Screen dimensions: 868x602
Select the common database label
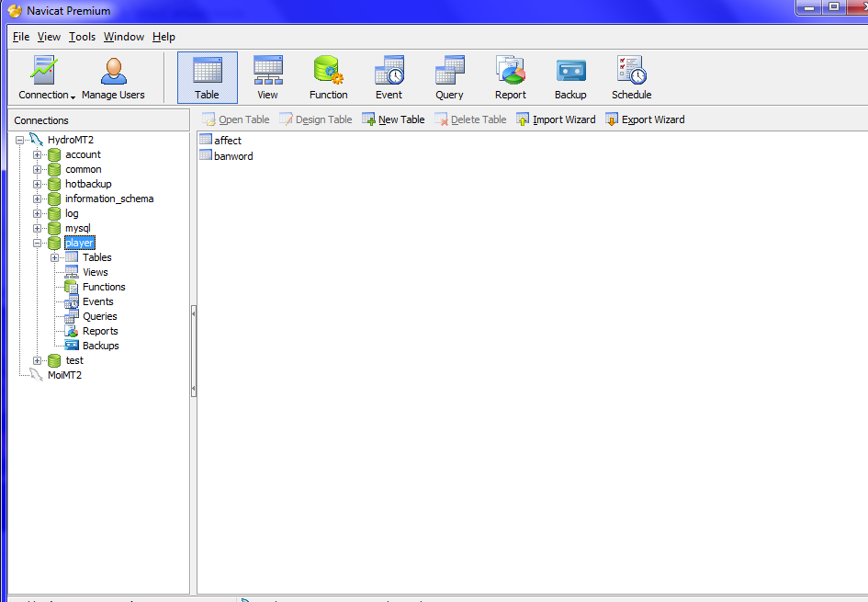pyautogui.click(x=84, y=169)
